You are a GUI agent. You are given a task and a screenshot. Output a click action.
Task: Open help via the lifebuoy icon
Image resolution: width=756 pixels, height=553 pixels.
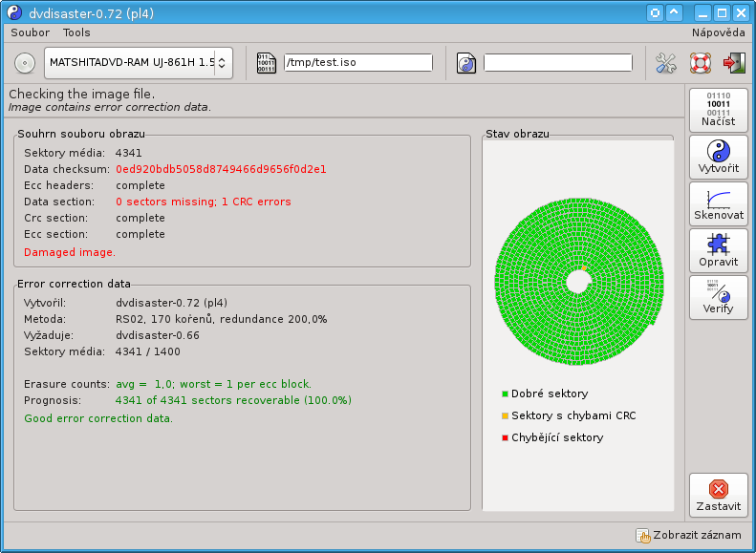point(700,63)
